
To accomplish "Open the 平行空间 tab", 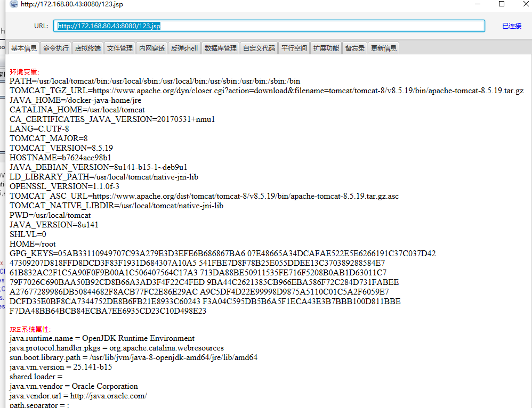I will click(x=294, y=48).
